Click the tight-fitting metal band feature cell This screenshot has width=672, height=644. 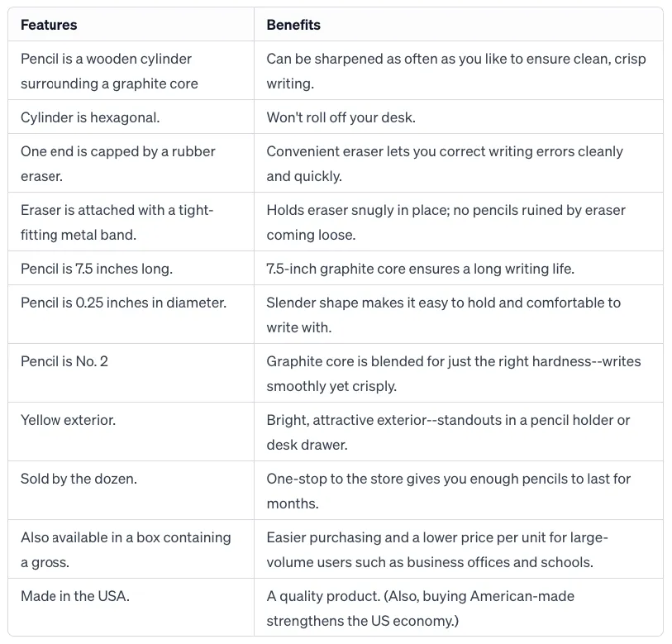click(x=117, y=222)
